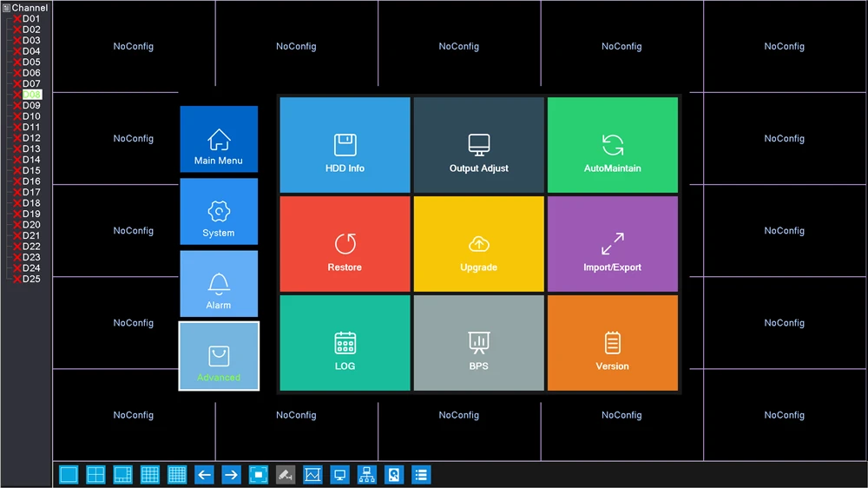Image resolution: width=868 pixels, height=488 pixels.
Task: Switch to one-large-plus-small views layout
Action: pos(123,475)
